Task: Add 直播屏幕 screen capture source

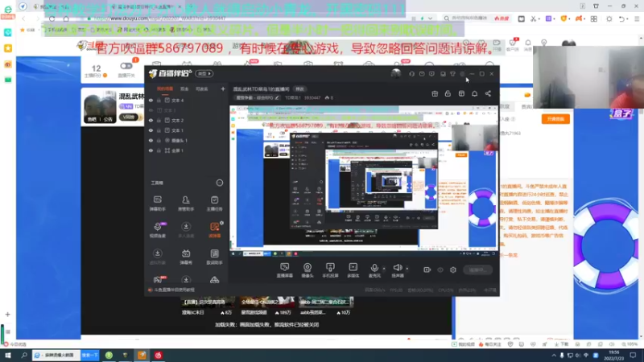Action: tap(285, 270)
